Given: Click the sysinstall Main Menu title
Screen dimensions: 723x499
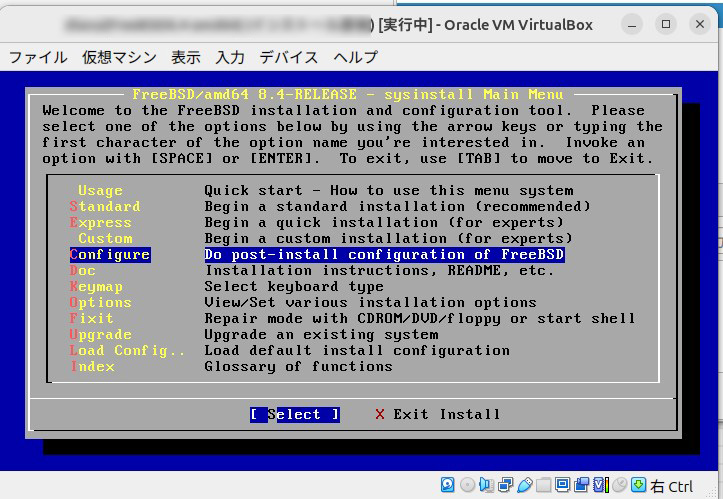Looking at the screenshot, I should click(348, 95).
